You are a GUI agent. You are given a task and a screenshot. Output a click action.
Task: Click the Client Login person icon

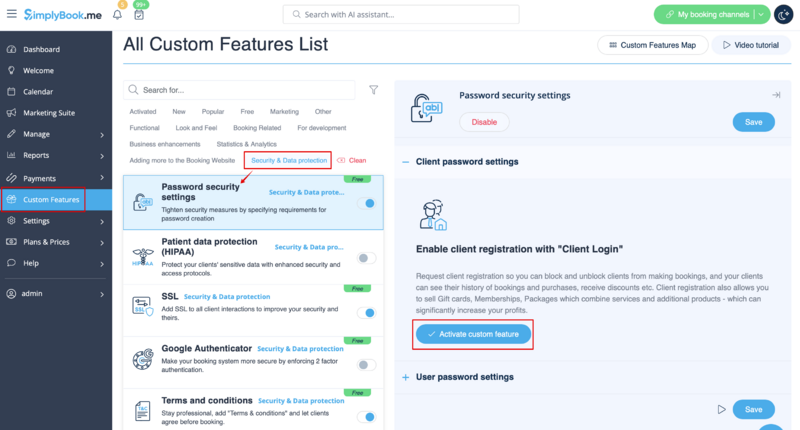433,215
